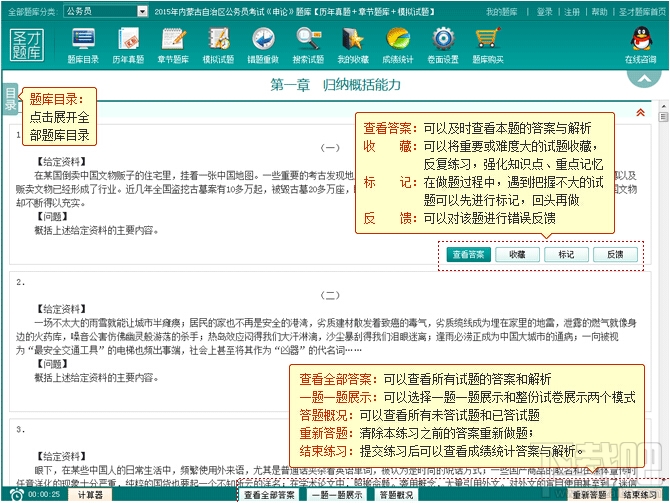
Task: Collapse section with red double chevron
Action: [x=640, y=112]
